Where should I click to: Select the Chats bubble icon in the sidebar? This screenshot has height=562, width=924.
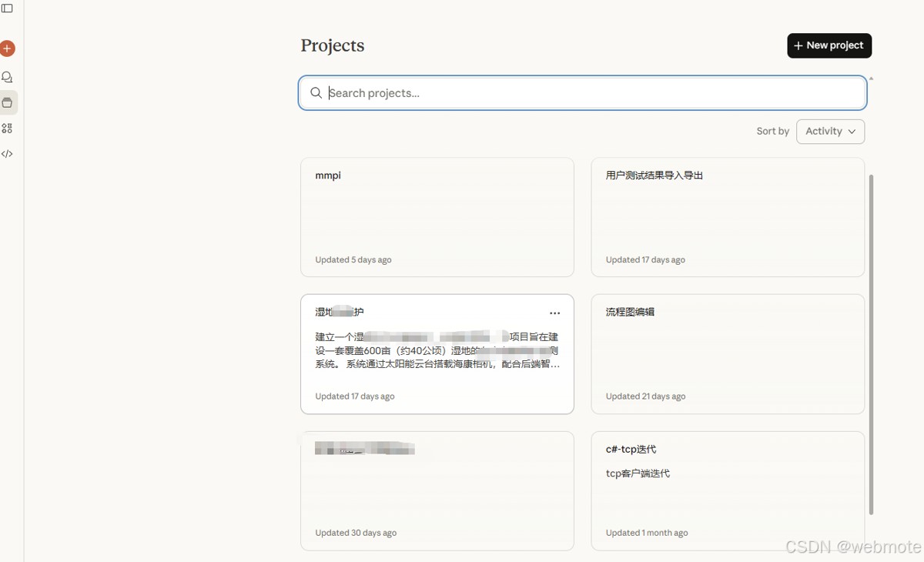click(x=8, y=77)
